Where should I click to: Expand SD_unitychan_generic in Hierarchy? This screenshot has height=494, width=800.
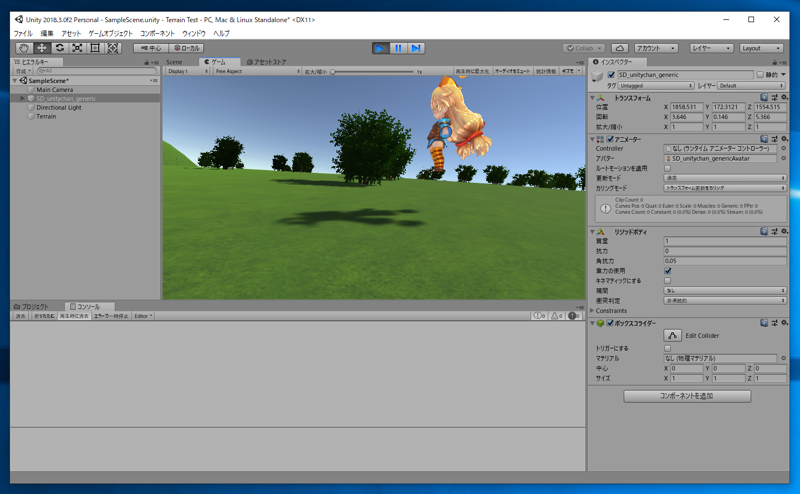(x=22, y=98)
